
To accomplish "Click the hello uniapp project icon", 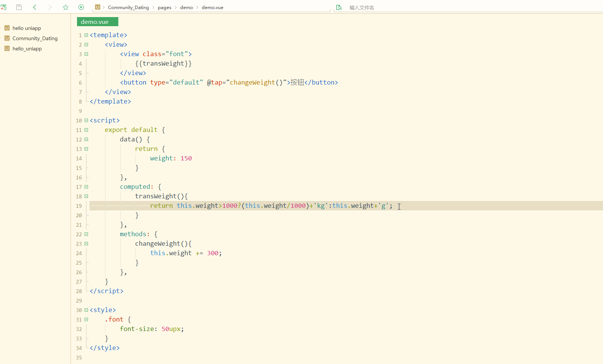I will click(x=7, y=28).
